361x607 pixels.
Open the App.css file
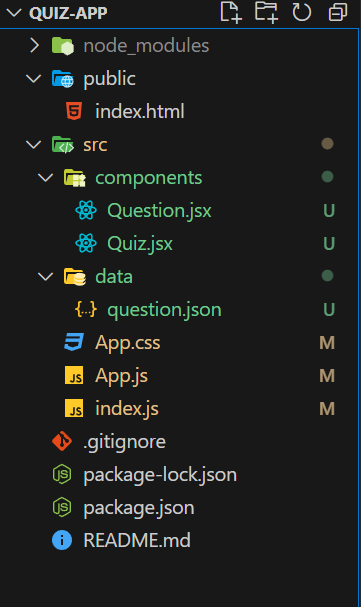[128, 343]
